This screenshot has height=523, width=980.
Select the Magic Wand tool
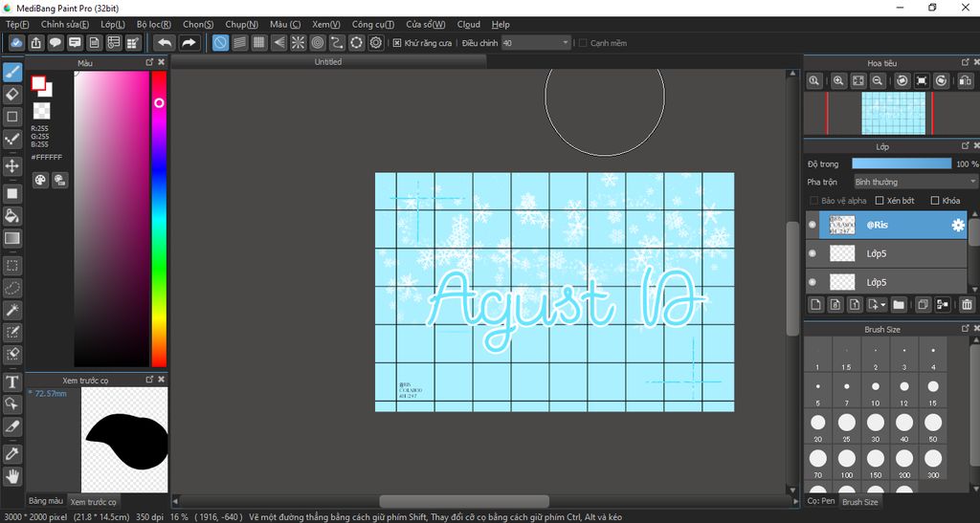[x=11, y=310]
